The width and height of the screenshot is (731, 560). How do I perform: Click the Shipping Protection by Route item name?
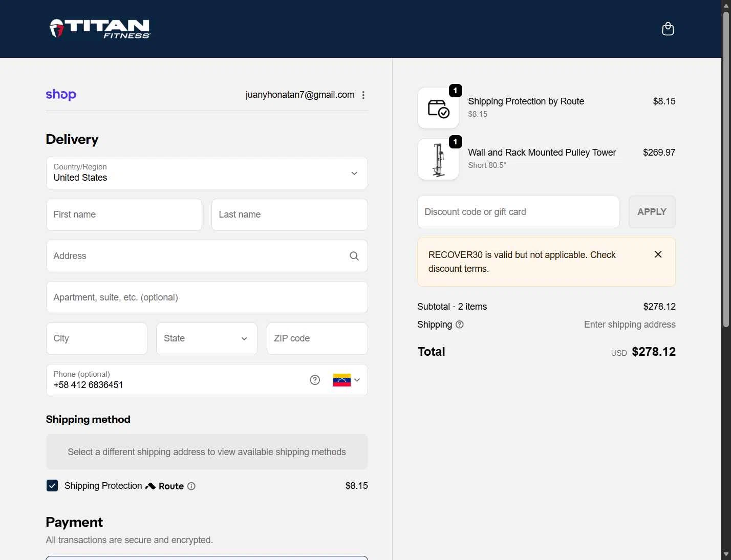coord(526,101)
